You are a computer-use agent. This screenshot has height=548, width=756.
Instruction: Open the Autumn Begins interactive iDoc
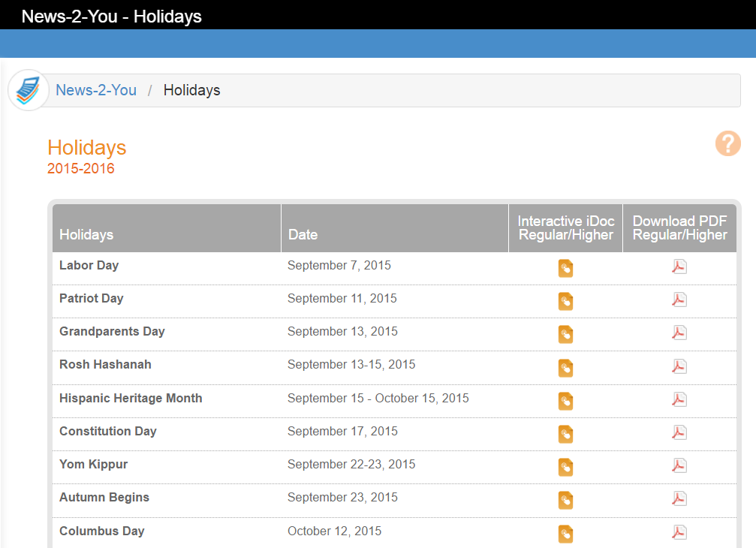coord(565,500)
